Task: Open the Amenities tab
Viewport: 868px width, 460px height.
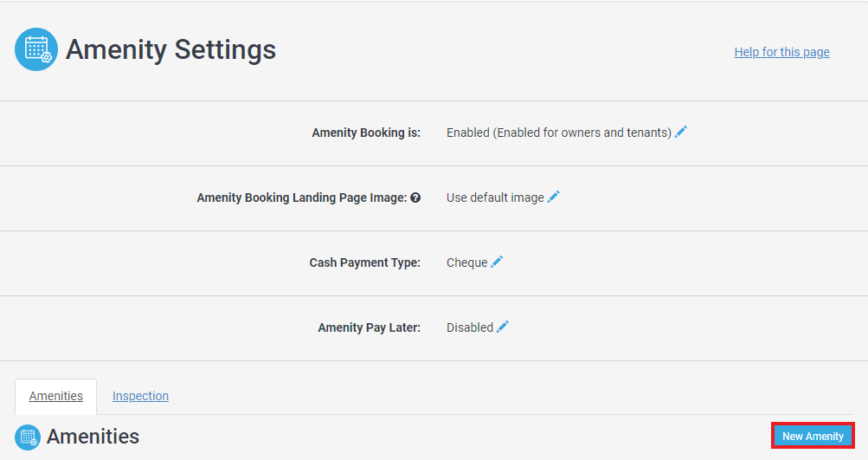Action: coord(56,396)
